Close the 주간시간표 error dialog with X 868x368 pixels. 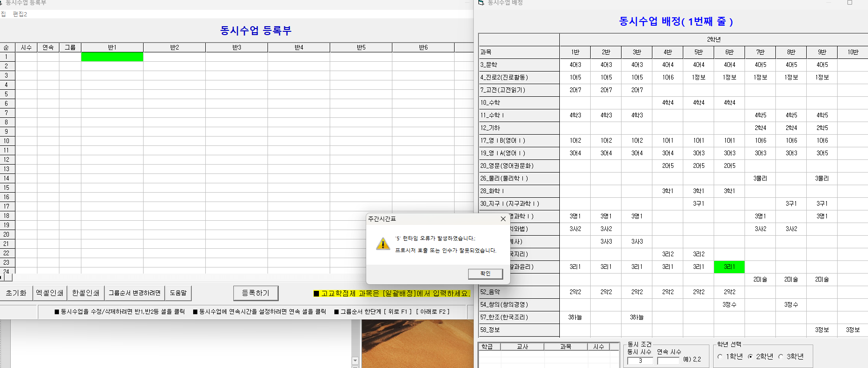pyautogui.click(x=503, y=219)
